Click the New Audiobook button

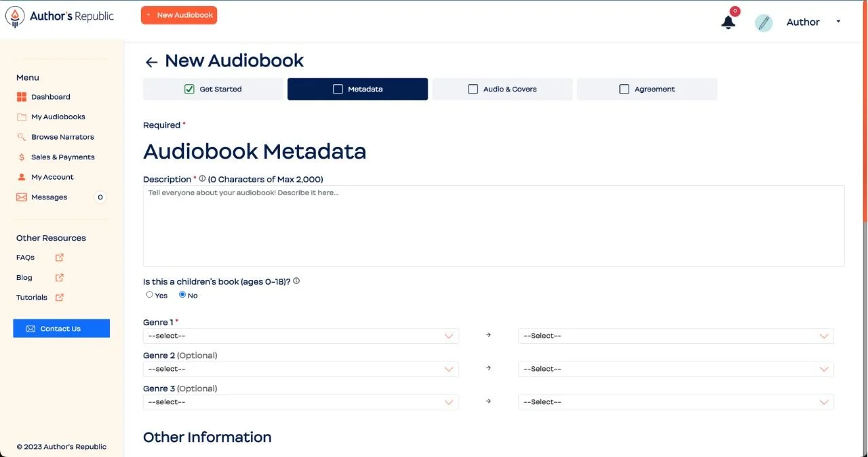[178, 14]
